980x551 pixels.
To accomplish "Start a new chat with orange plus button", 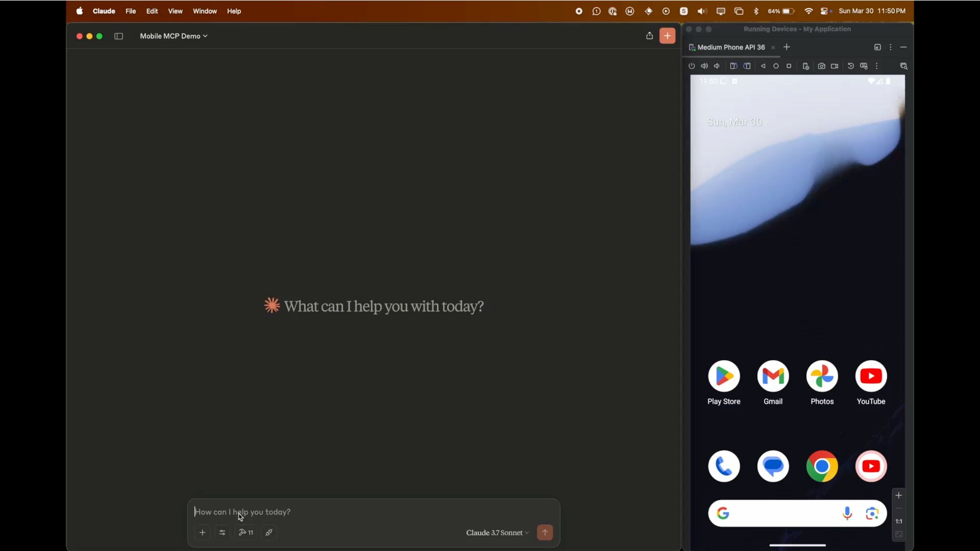I will (x=667, y=36).
